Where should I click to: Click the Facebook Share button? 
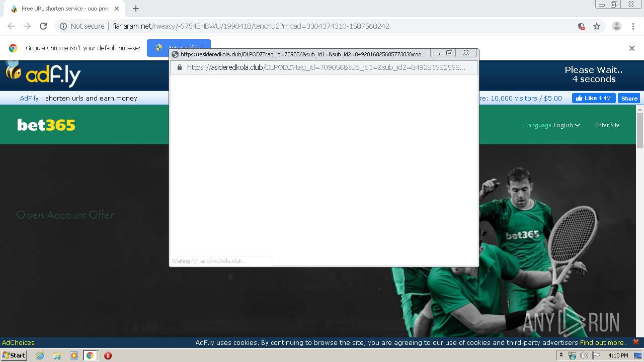629,98
